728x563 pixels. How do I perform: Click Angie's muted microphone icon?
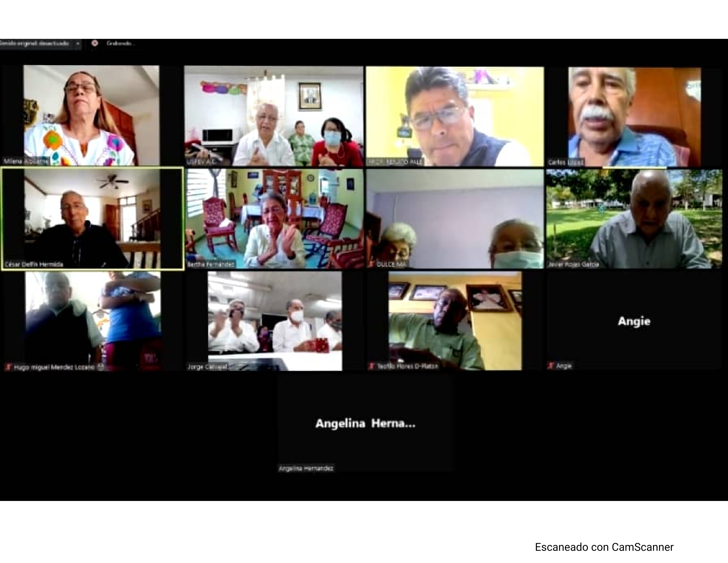(x=551, y=366)
